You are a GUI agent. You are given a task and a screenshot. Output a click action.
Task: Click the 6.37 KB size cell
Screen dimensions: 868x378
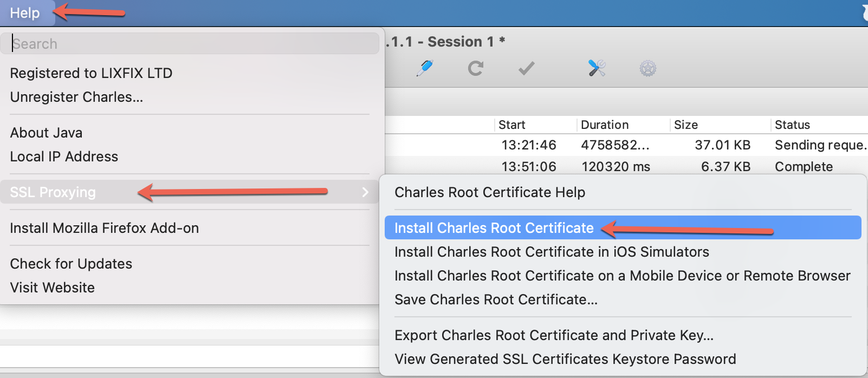click(x=726, y=167)
